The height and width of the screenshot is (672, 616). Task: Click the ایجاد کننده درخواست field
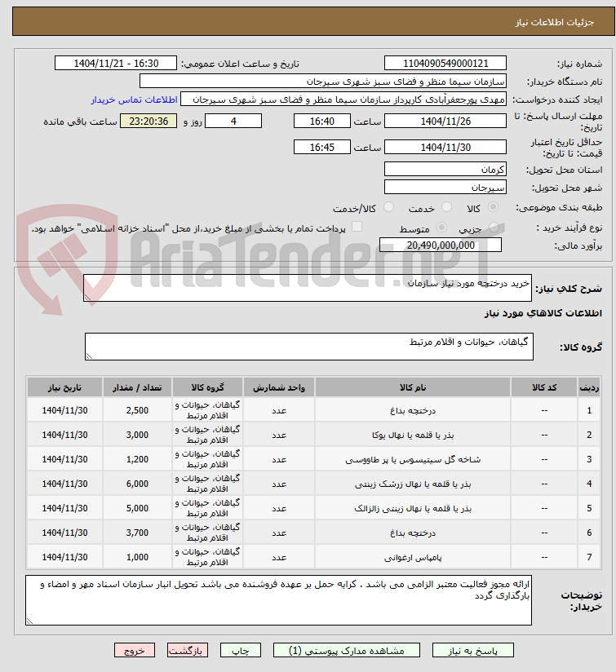pos(343,99)
